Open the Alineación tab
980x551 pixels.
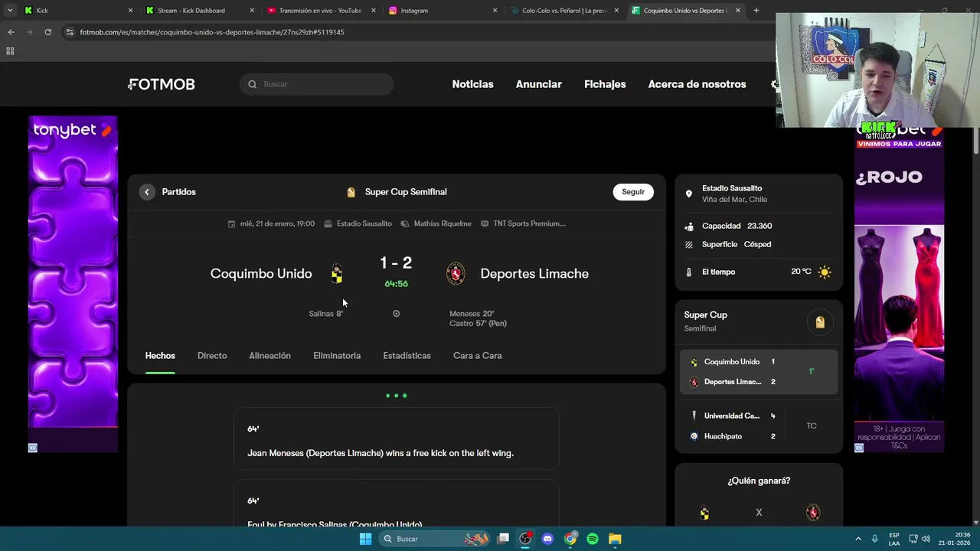tap(269, 356)
